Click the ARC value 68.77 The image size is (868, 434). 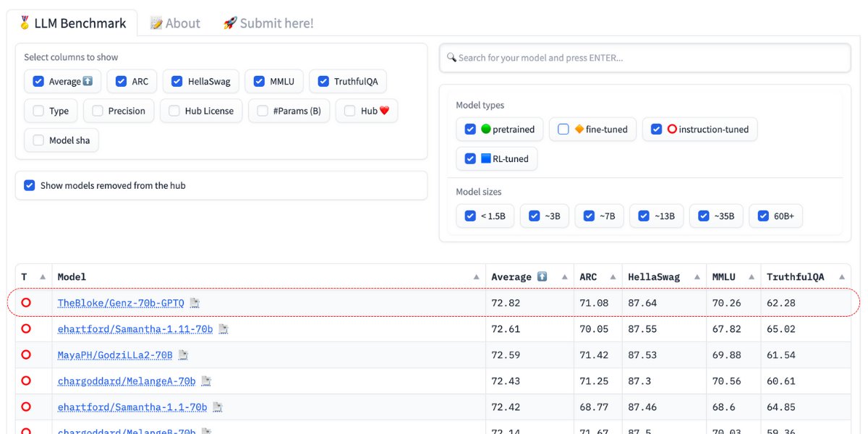[594, 407]
